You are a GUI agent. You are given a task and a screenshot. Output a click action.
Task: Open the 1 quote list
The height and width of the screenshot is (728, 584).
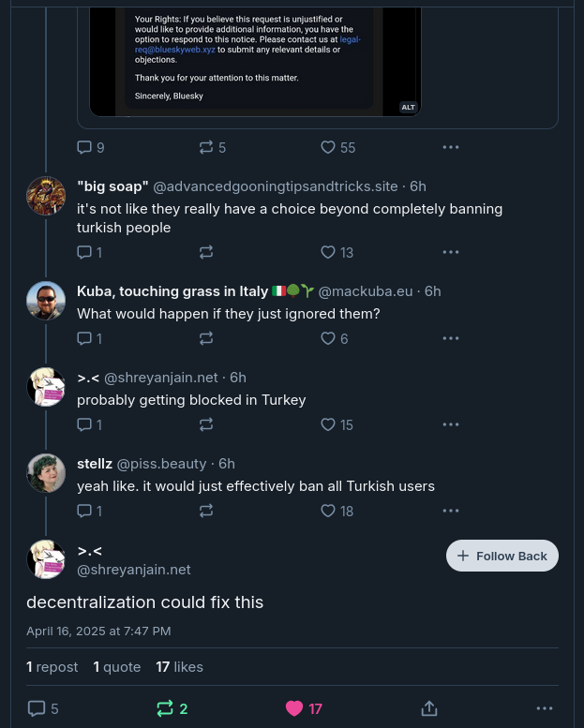pyautogui.click(x=117, y=666)
